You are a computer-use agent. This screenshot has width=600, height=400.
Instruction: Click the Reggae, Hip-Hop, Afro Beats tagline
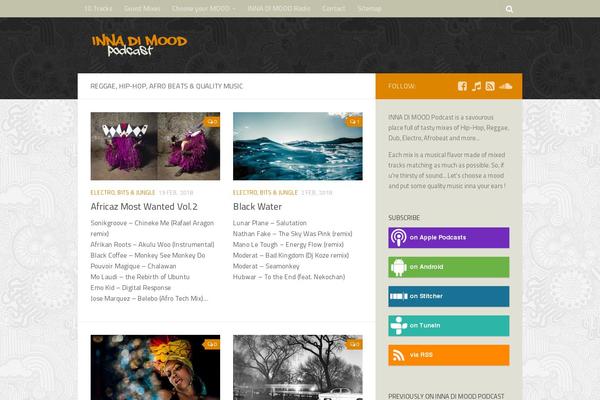(166, 86)
